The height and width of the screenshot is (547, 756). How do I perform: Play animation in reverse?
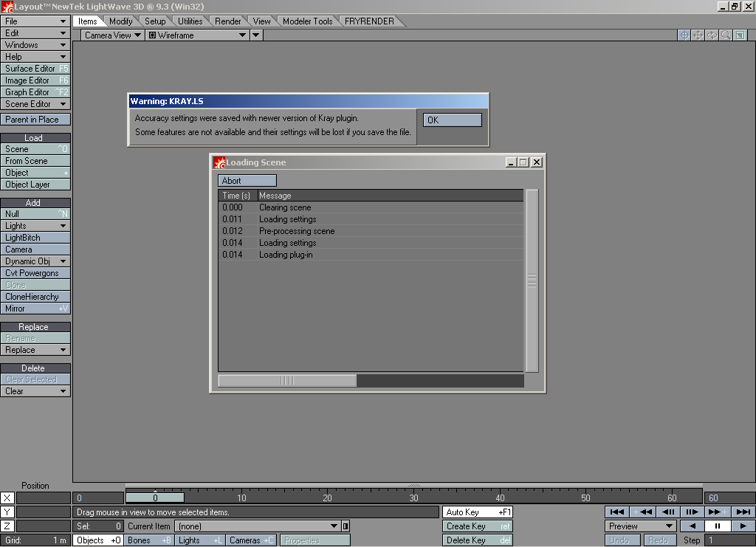[693, 526]
